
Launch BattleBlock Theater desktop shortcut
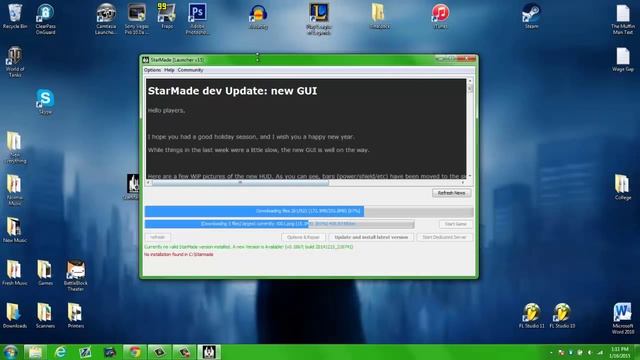click(76, 275)
